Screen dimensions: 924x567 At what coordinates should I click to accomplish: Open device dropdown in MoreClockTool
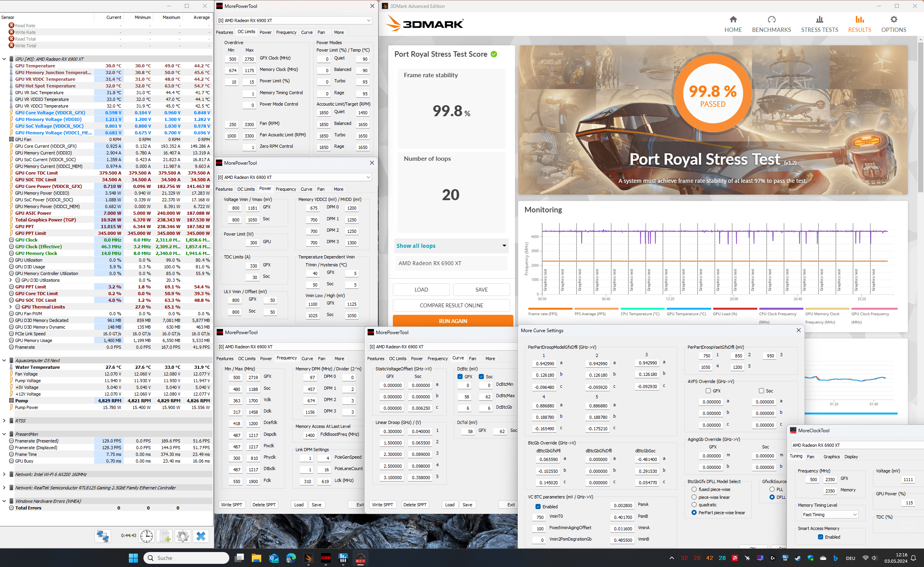tap(857, 445)
